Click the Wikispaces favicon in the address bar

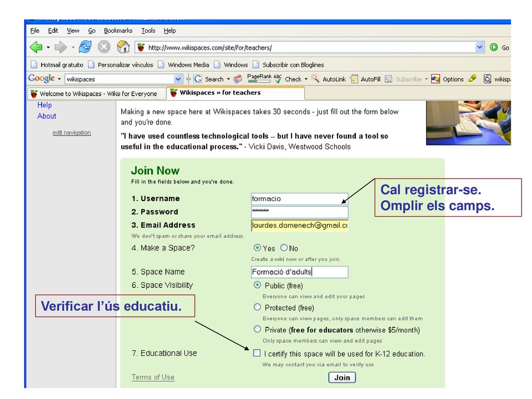141,47
